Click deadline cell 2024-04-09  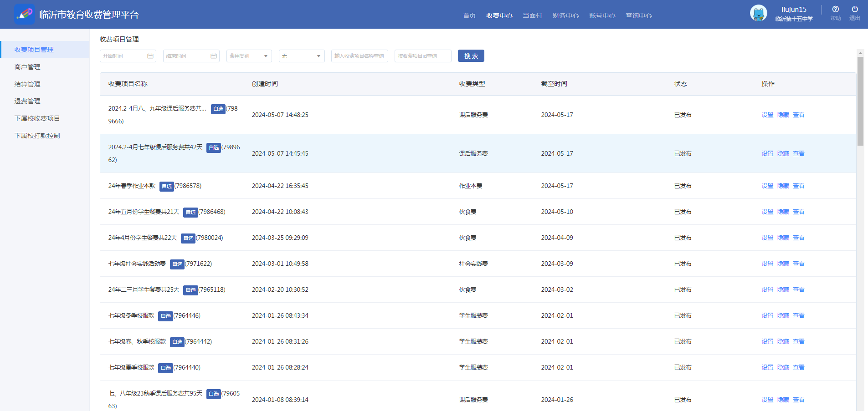[x=557, y=238]
